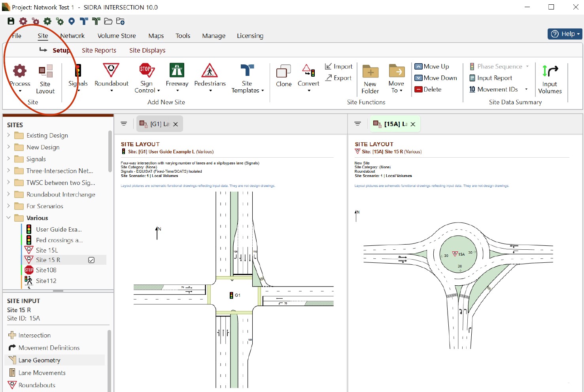Open the Help dropdown menu

click(x=565, y=34)
